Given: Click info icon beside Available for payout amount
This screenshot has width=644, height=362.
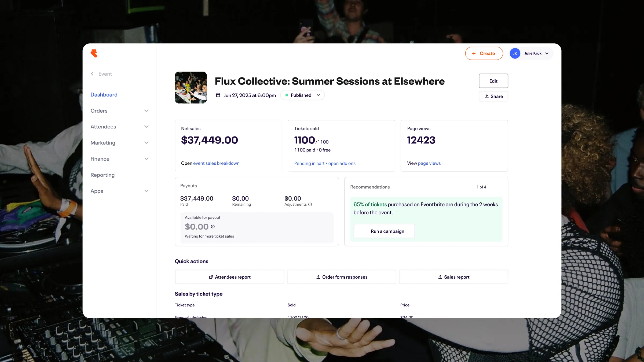Looking at the screenshot, I should (x=213, y=227).
